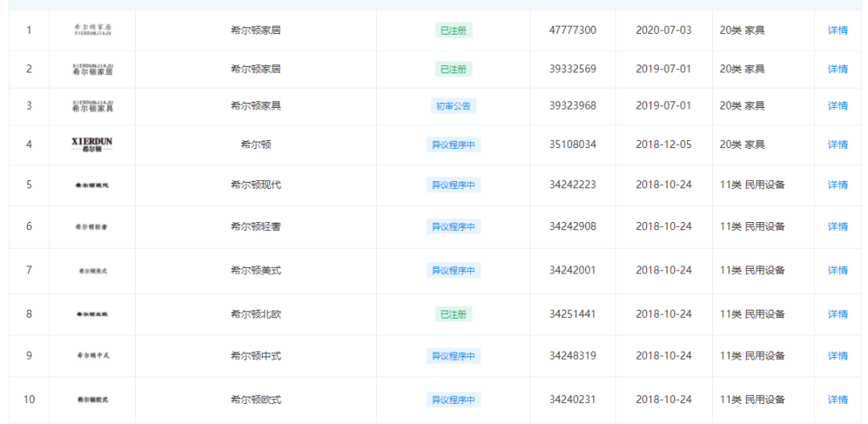
Task: Click 已注册 tag in 希尔顿北欧 row
Action: [453, 315]
